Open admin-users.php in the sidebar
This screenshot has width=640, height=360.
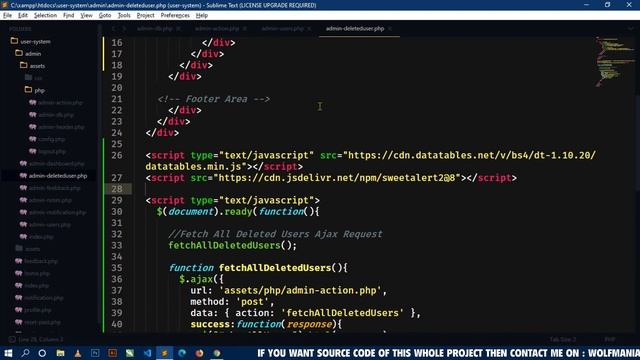pos(49,224)
